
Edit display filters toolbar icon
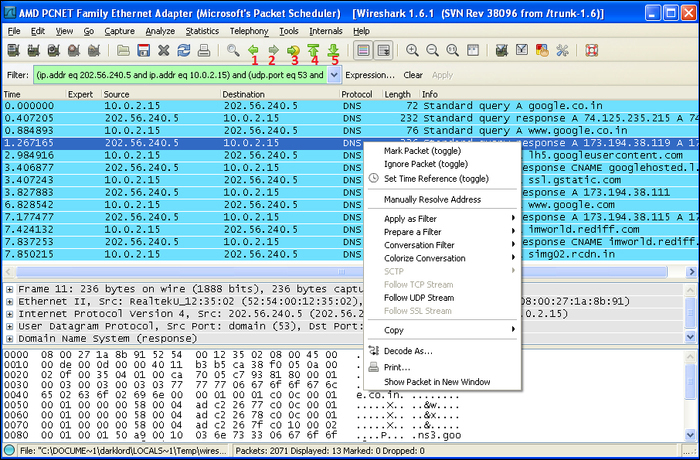[x=522, y=50]
